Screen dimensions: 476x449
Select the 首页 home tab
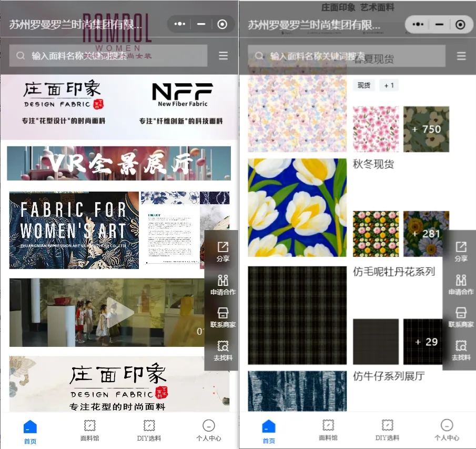pos(29,429)
